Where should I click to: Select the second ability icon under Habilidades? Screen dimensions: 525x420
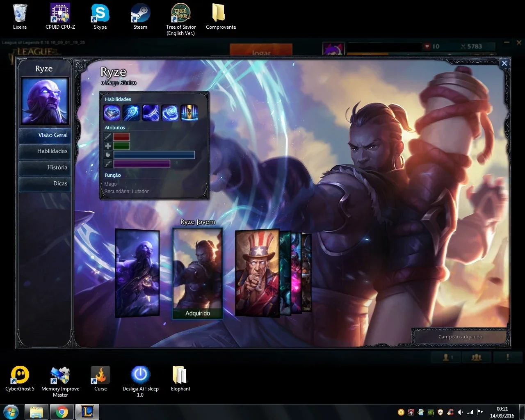click(131, 113)
